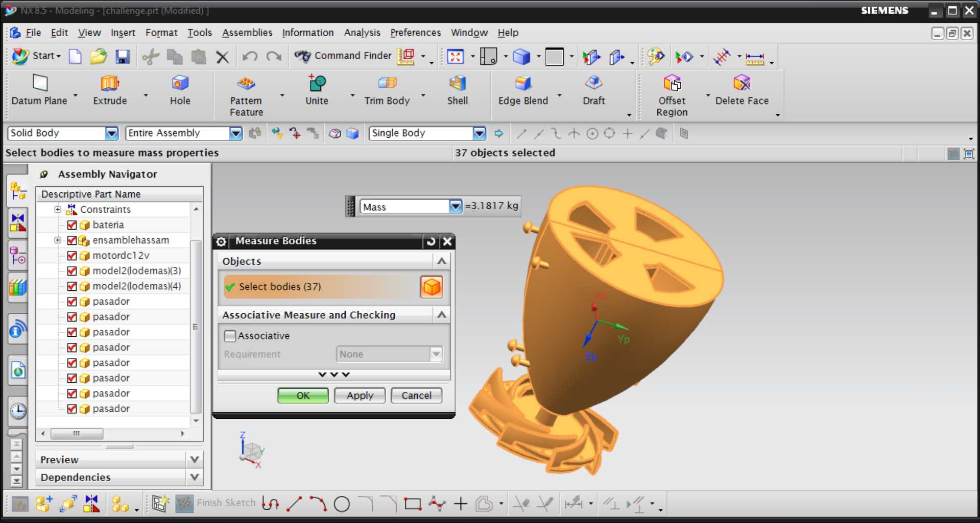Open the Analysis menu
Screen dimensions: 980x523
(362, 33)
